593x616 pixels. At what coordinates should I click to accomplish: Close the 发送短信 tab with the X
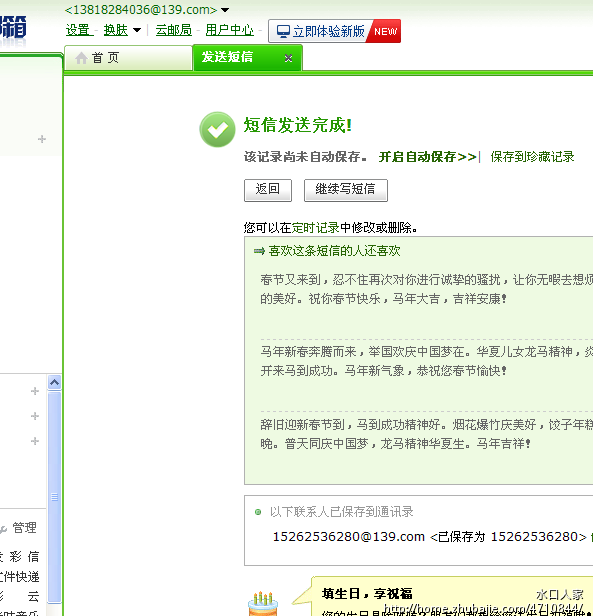pos(288,58)
